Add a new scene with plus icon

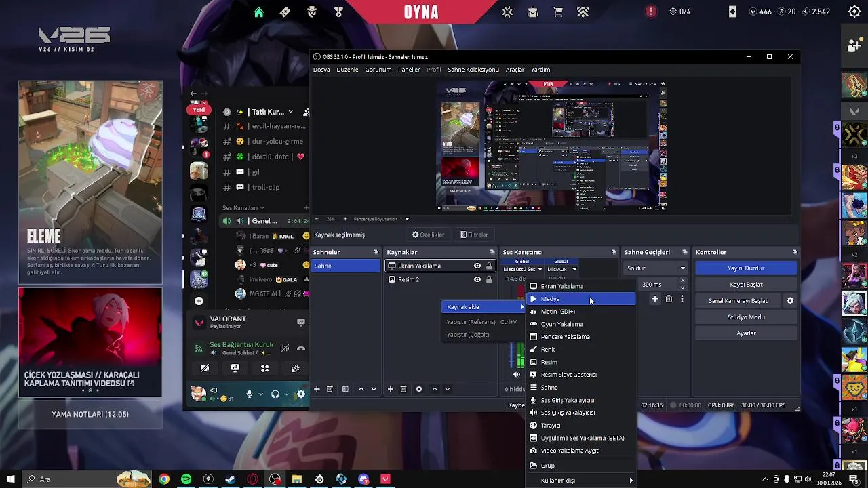317,389
